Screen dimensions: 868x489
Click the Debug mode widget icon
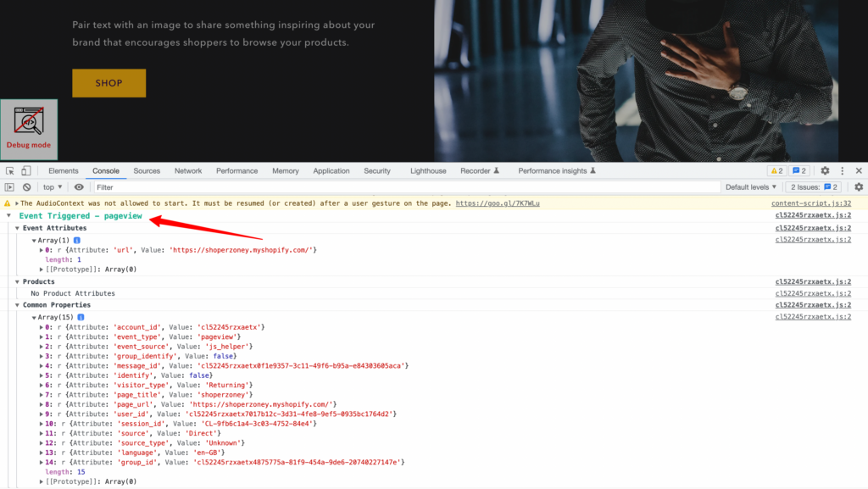29,130
